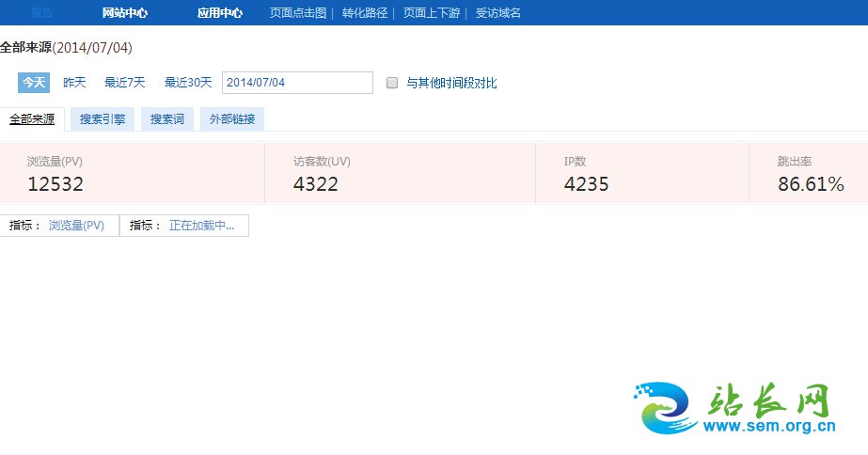Switch to the 搜索词 tab
This screenshot has width=868, height=455.
pos(167,119)
